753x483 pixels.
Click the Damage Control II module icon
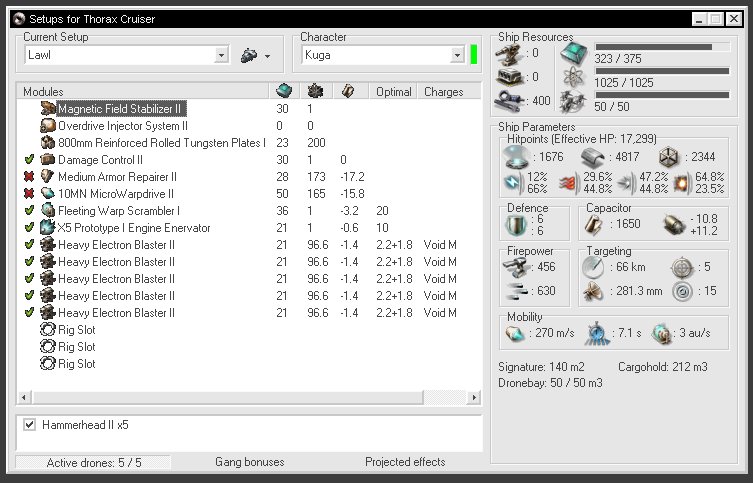click(x=48, y=159)
